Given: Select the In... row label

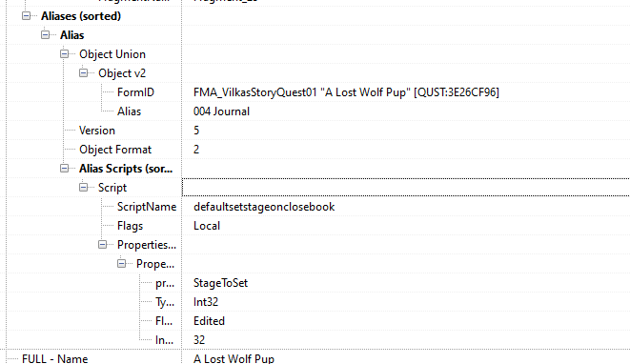Looking at the screenshot, I should point(164,340).
